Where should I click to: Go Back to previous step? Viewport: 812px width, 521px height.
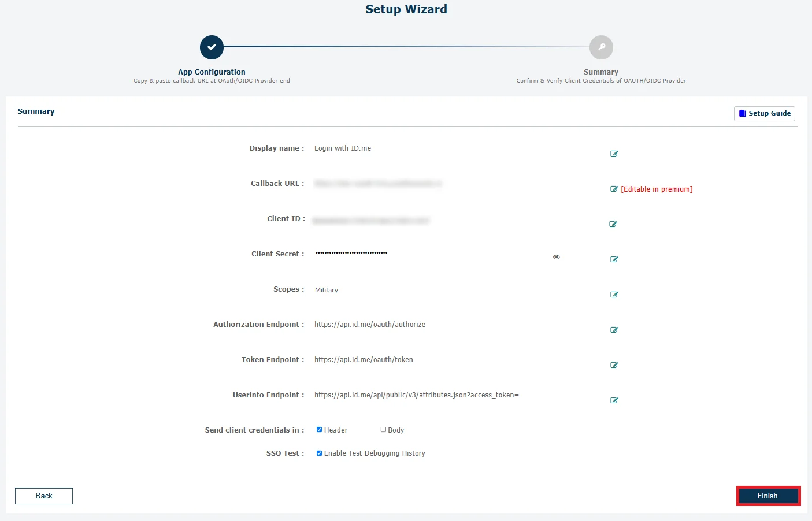coord(44,496)
